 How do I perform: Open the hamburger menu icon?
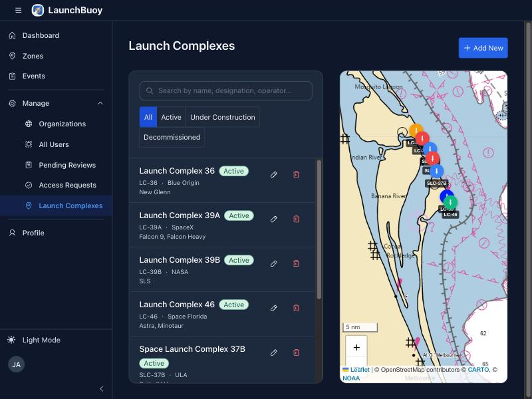pos(19,11)
